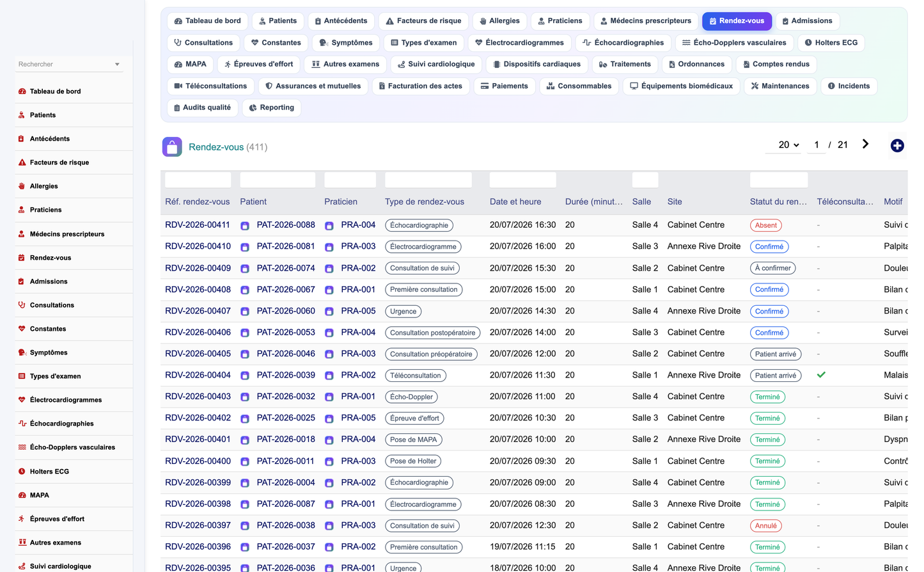Open the page size dropdown showing 20

point(788,145)
